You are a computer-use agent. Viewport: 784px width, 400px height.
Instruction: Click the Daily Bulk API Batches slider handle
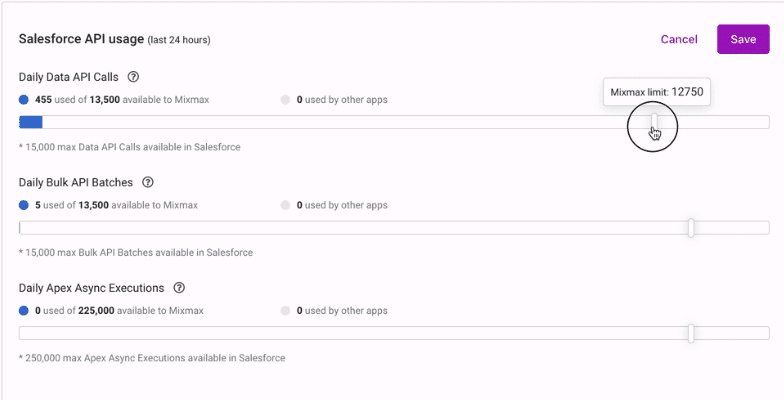(x=691, y=228)
